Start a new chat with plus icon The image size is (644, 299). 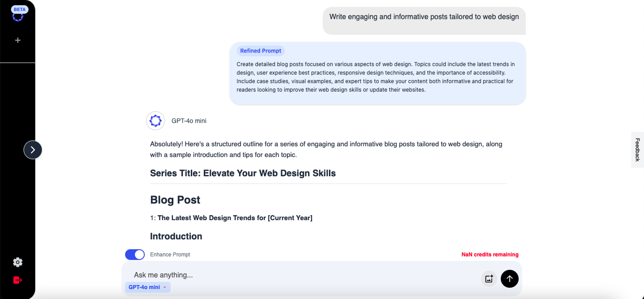click(x=18, y=40)
